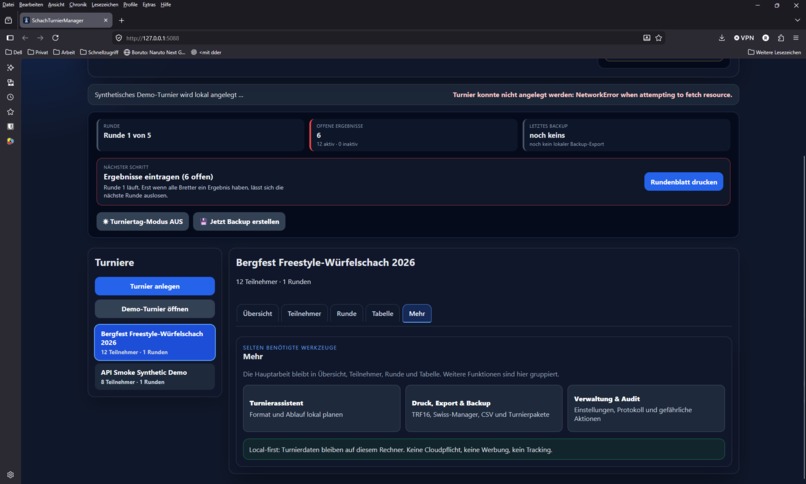Click 'Ergebnisse eintragen (6 offen)' heading
This screenshot has width=806, height=484.
[x=158, y=177]
